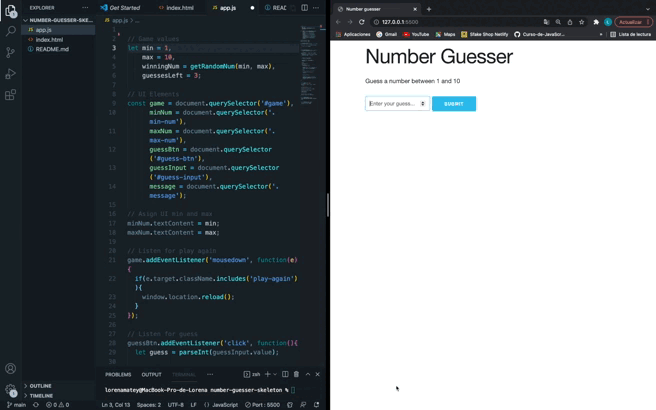The width and height of the screenshot is (656, 410).
Task: Open the Search view in VS Code
Action: (x=11, y=31)
